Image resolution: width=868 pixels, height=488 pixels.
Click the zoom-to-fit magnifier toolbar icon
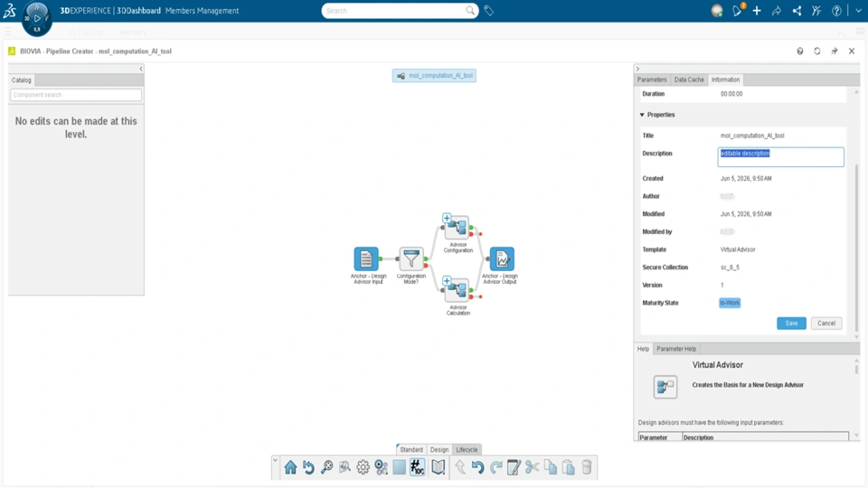(x=326, y=467)
